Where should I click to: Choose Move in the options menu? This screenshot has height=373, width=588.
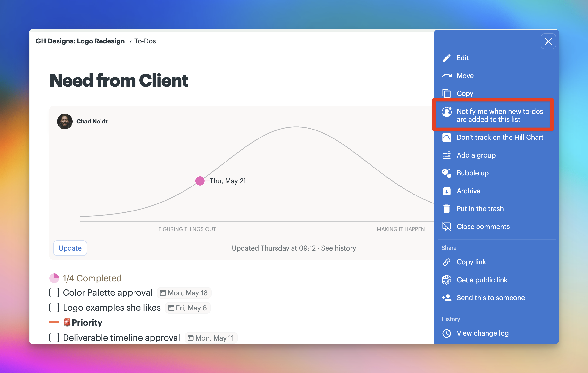click(x=465, y=76)
